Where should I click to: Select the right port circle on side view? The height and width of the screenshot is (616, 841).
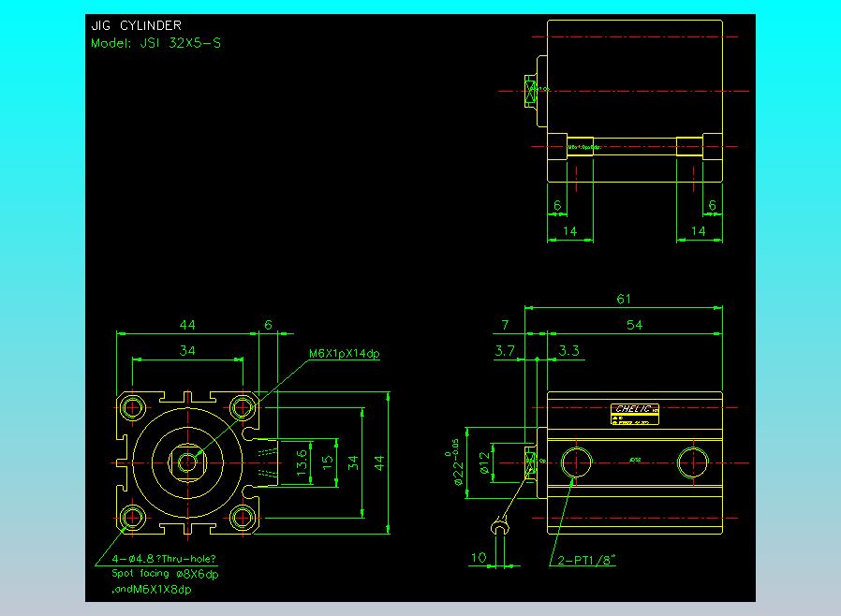click(693, 462)
